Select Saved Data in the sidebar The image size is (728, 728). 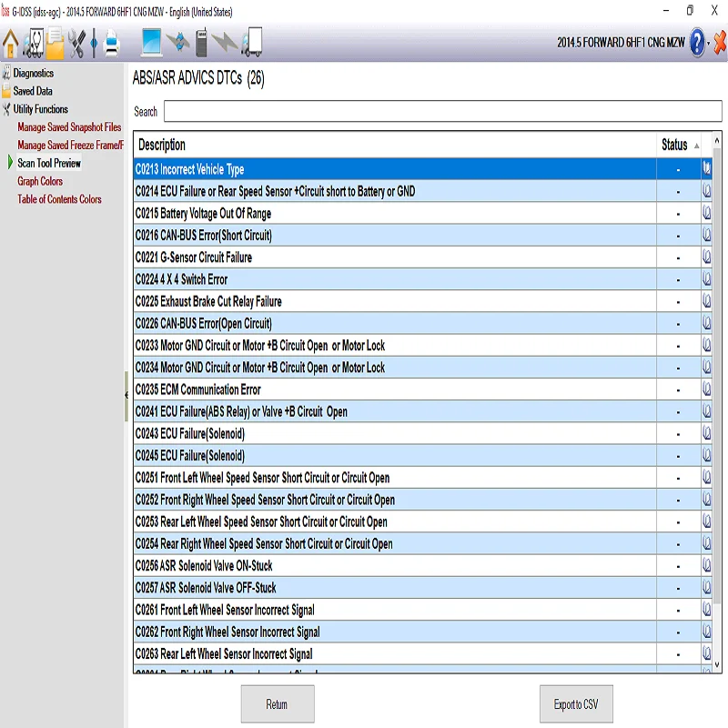click(x=33, y=91)
